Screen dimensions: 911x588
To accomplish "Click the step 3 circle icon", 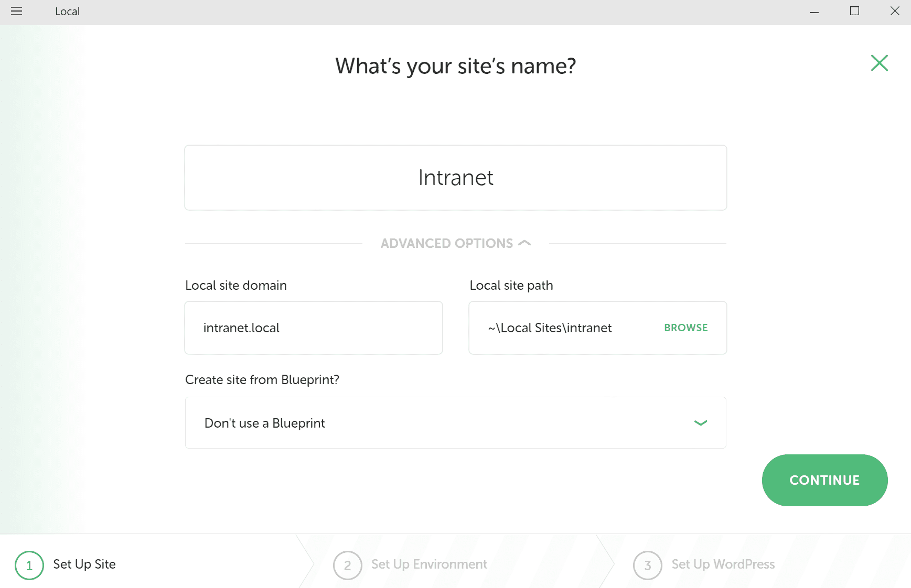I will click(647, 565).
